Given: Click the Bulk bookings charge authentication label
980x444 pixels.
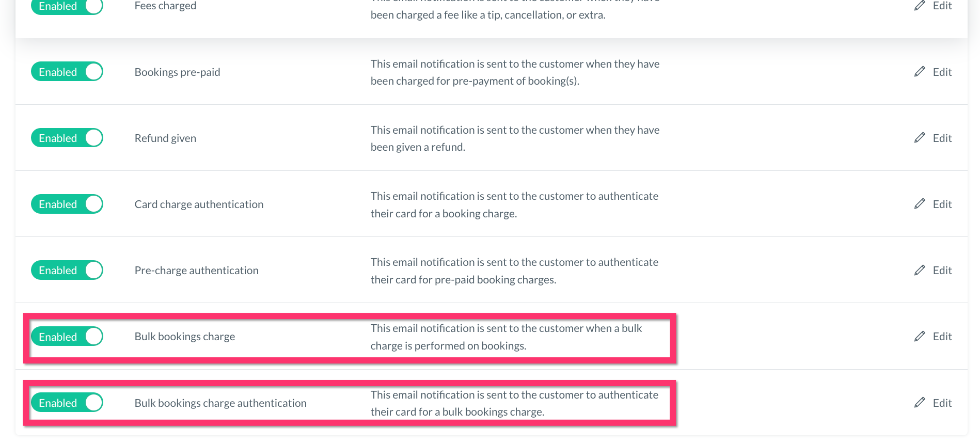Looking at the screenshot, I should (220, 403).
